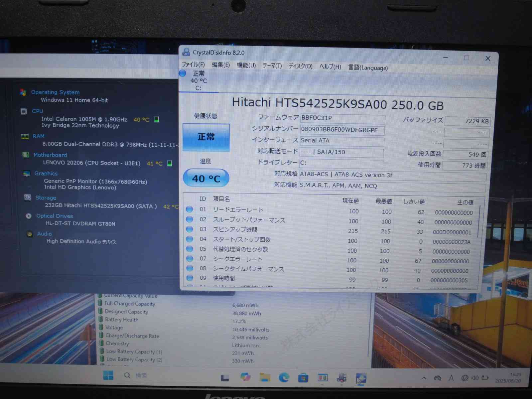Click the Windows Start button
Screen dimensions: 532x399
(x=108, y=375)
